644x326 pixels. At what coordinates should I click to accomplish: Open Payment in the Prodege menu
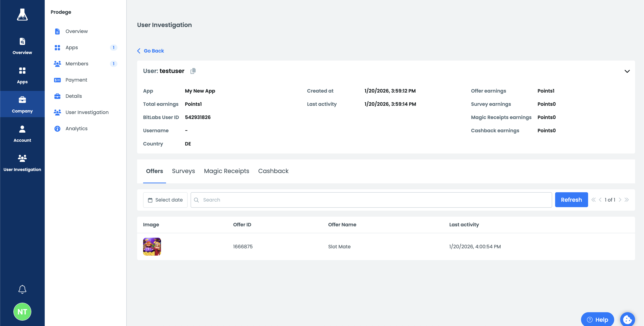76,80
